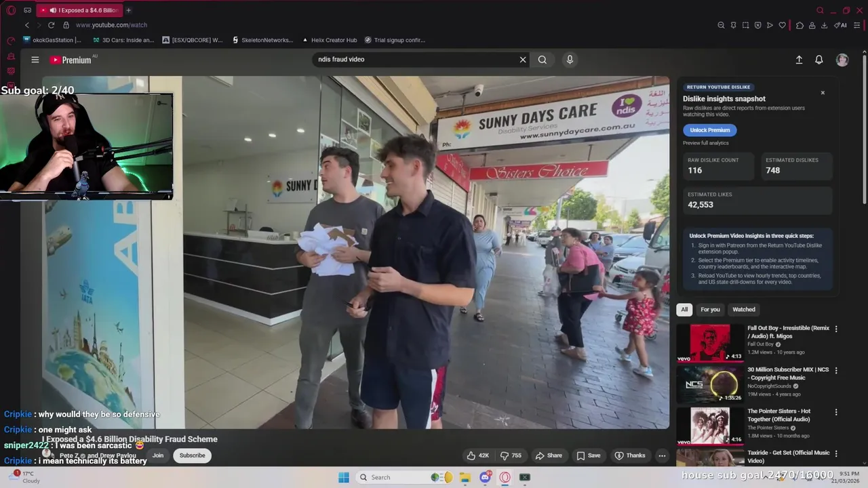Open 30 Million Subscriber MIX NCS thumbnail
868x488 pixels.
710,384
